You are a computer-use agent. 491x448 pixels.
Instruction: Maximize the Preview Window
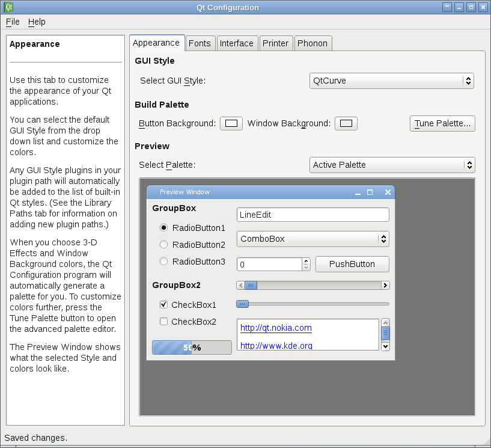370,192
